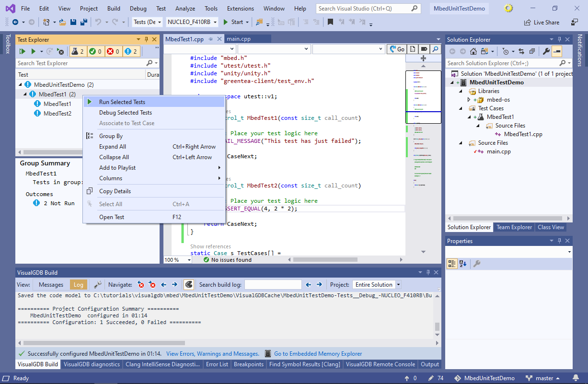Image resolution: width=588 pixels, height=384 pixels.
Task: Click the build log vertical scrollbar thumb
Action: [x=437, y=326]
